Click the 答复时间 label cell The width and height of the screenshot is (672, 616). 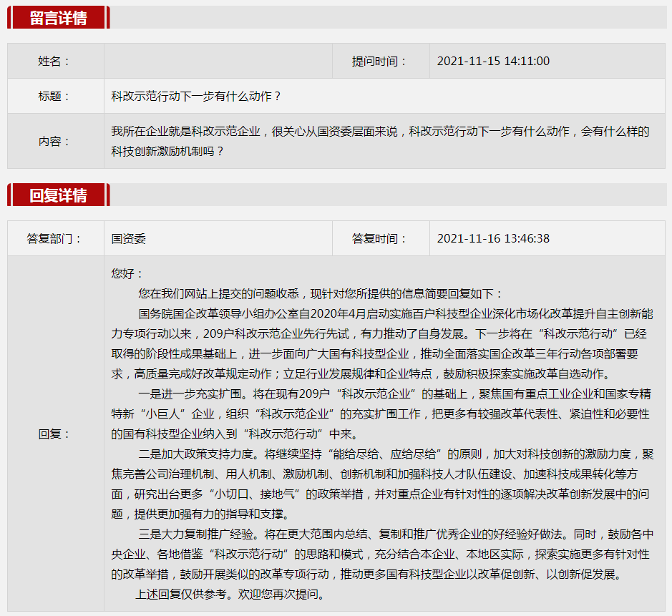point(380,238)
